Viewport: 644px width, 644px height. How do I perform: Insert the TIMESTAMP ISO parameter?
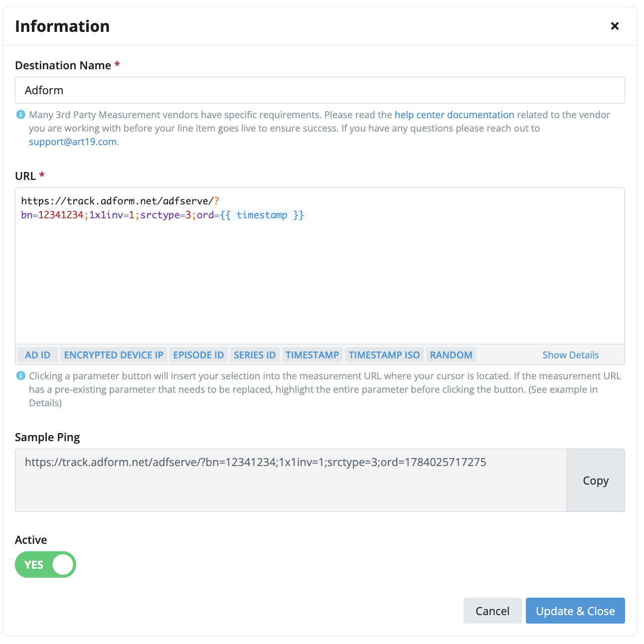pos(384,355)
